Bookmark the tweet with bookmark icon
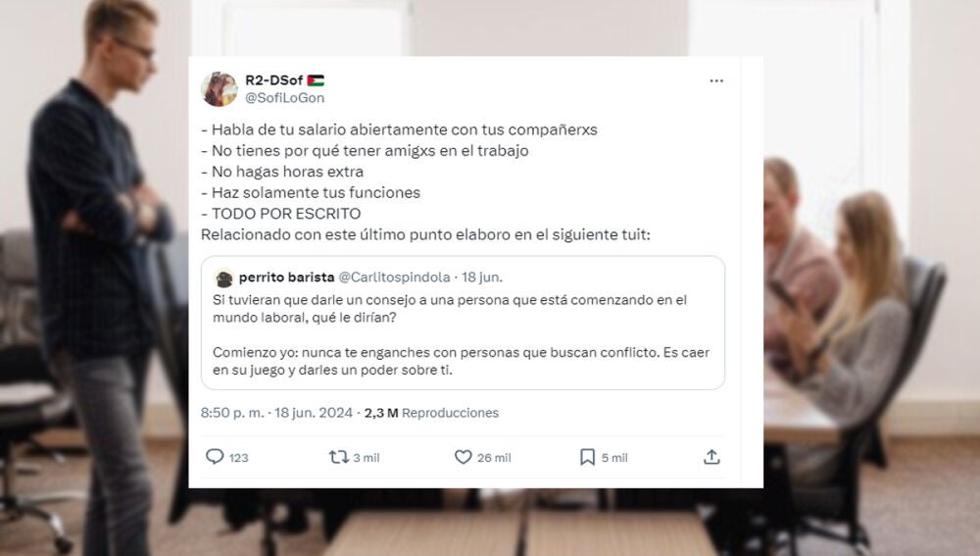 click(x=587, y=457)
